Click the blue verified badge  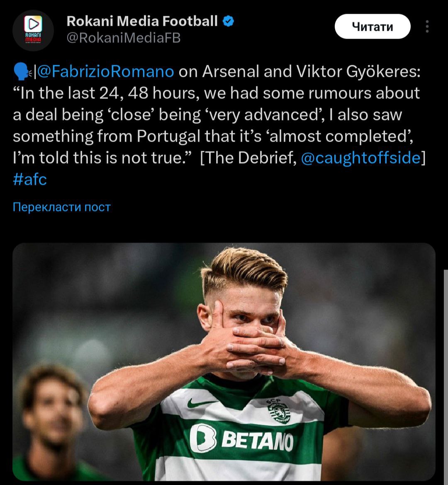[229, 21]
